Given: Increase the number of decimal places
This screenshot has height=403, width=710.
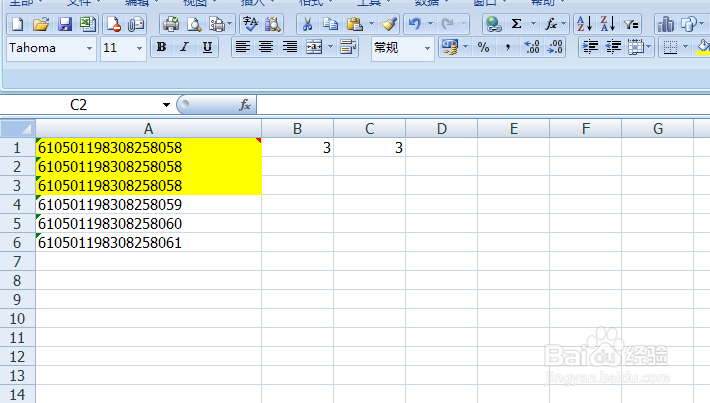Looking at the screenshot, I should (x=532, y=47).
